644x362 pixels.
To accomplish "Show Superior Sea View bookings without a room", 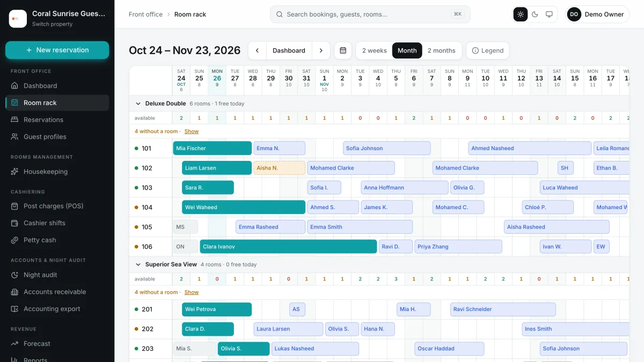I will (192, 292).
